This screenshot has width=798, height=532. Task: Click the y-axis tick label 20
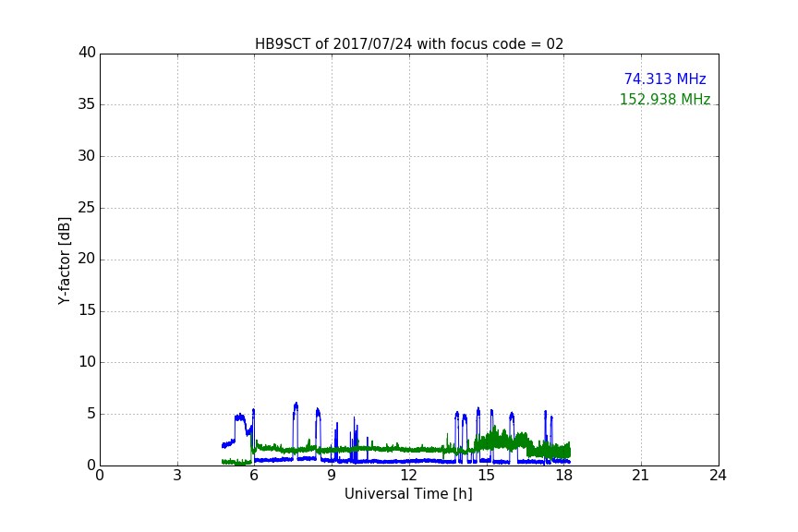pos(87,259)
